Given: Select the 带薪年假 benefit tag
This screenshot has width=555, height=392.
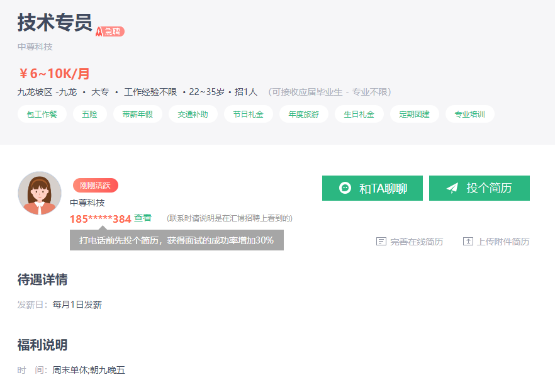Looking at the screenshot, I should [x=138, y=114].
